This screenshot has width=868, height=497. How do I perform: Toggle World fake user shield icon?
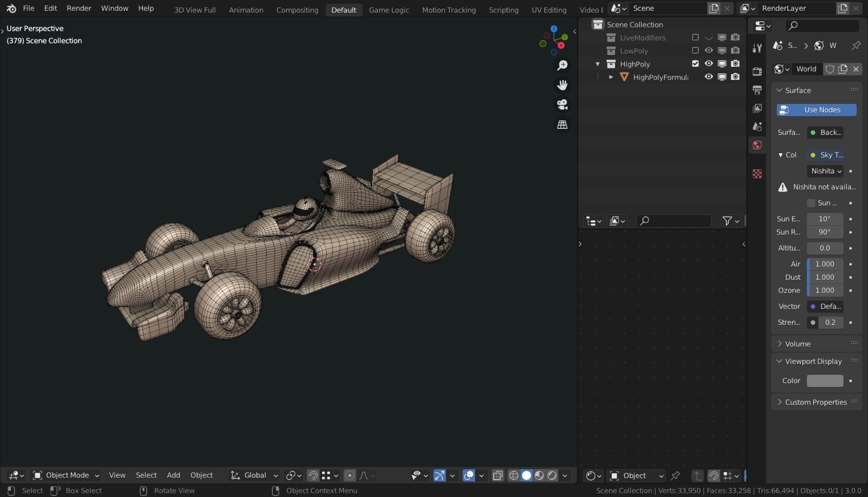pyautogui.click(x=830, y=69)
